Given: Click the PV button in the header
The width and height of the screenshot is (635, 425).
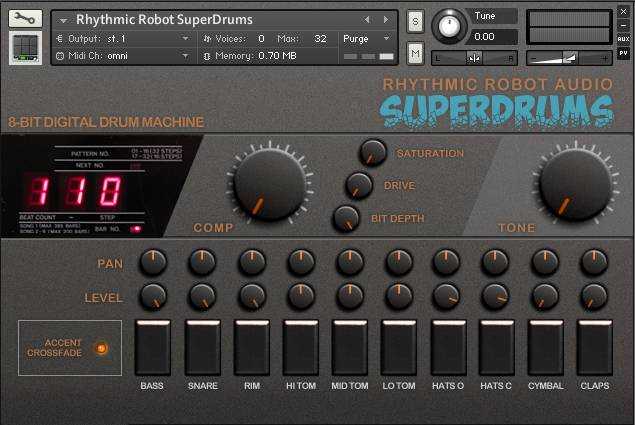Looking at the screenshot, I should tap(623, 53).
